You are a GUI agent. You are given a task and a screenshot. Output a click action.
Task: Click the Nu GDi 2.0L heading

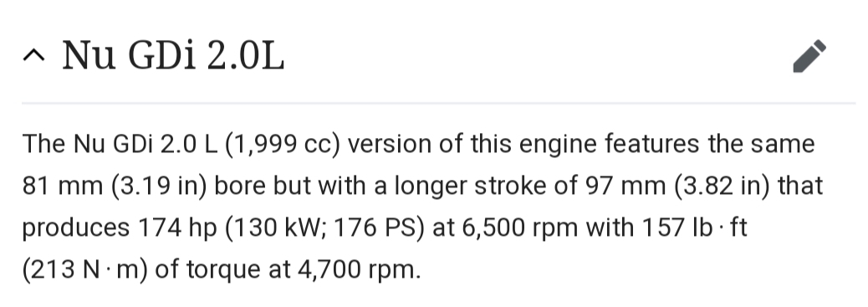pos(173,56)
